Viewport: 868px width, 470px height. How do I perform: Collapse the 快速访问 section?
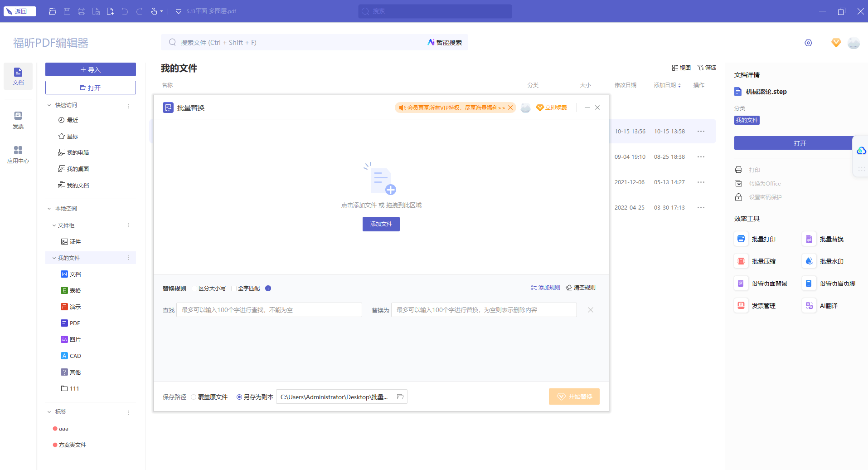coord(49,105)
